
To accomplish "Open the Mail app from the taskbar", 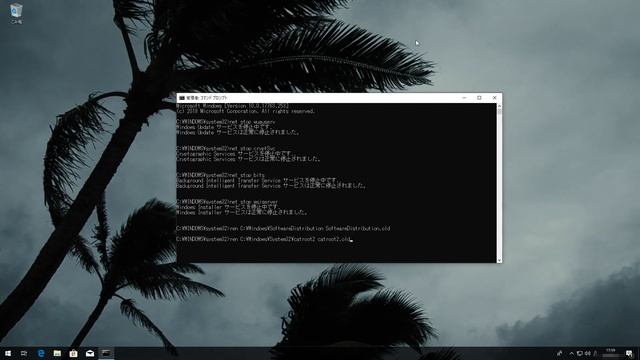I will pyautogui.click(x=90, y=353).
